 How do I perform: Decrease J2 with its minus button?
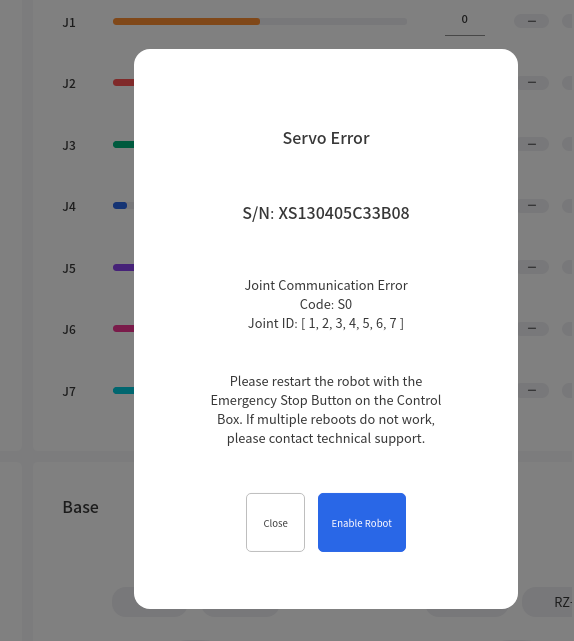tap(533, 83)
